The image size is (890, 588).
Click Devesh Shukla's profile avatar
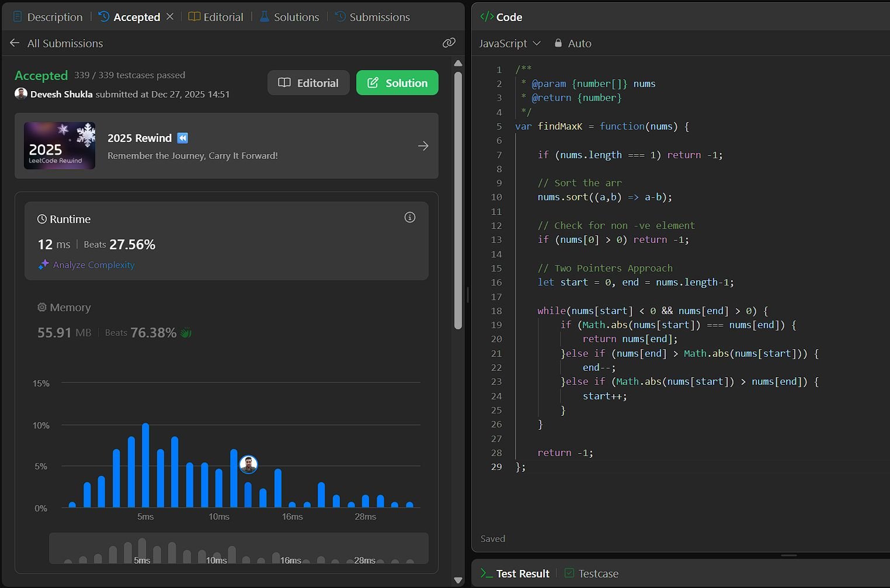point(21,94)
